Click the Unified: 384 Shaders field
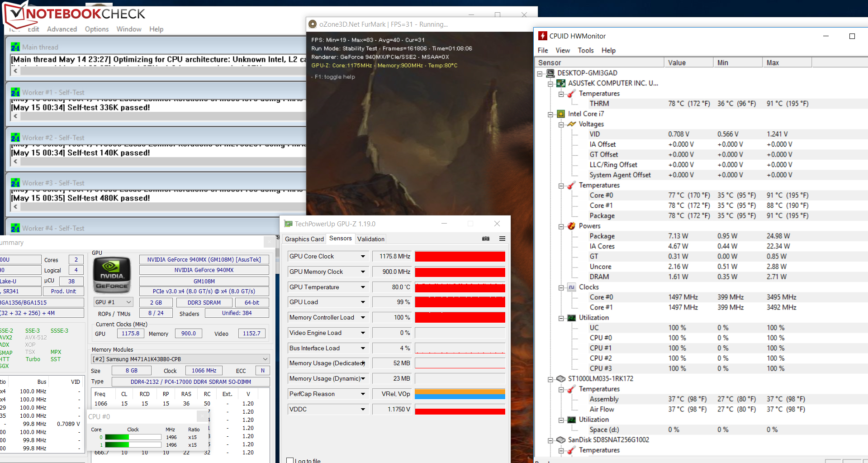Screen dimensions: 868x463 click(237, 313)
